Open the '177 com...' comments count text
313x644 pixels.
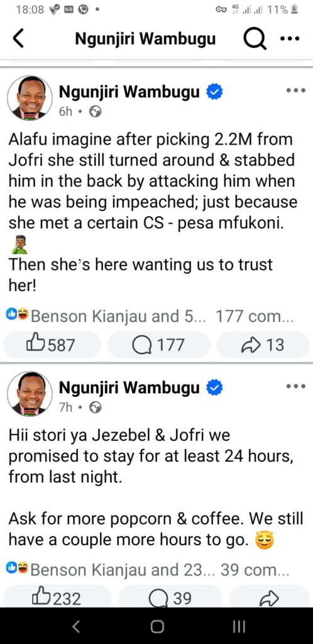[255, 316]
